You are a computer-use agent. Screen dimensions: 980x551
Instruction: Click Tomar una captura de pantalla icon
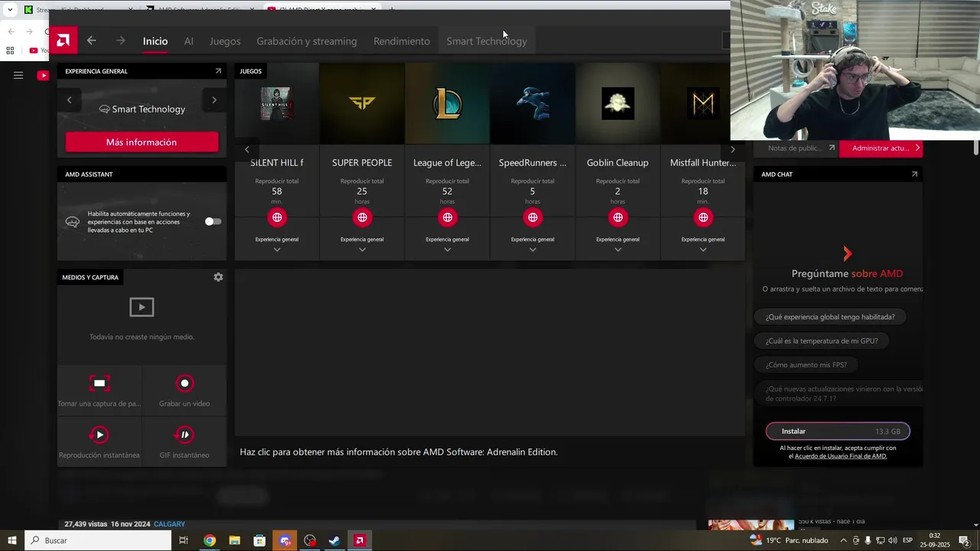click(x=100, y=383)
